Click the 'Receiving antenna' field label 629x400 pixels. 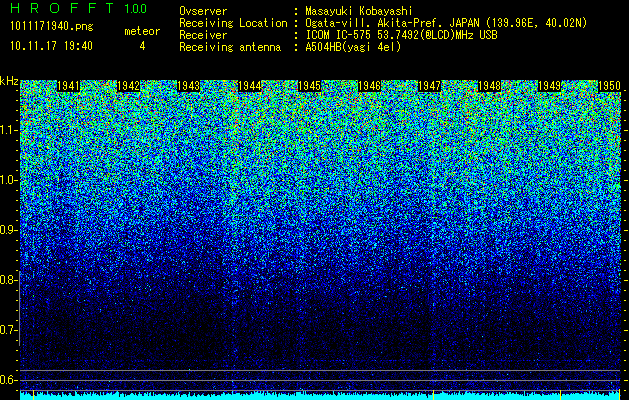pos(230,47)
